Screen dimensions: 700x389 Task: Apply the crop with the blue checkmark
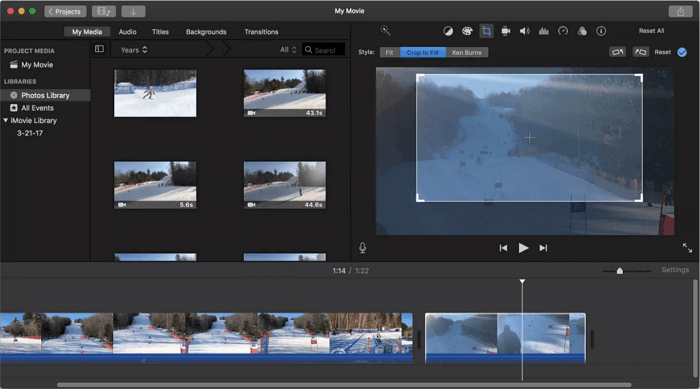point(682,52)
